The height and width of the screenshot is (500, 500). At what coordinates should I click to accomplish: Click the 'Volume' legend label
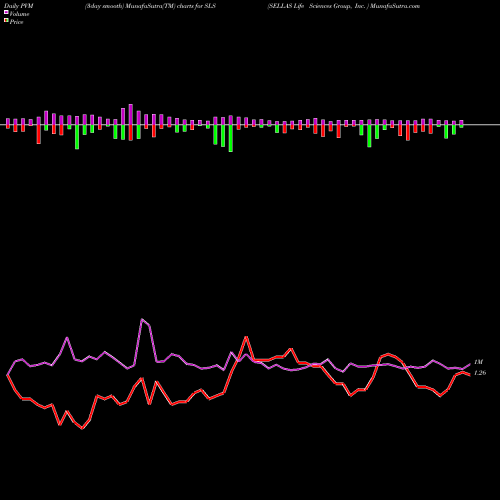click(x=19, y=14)
